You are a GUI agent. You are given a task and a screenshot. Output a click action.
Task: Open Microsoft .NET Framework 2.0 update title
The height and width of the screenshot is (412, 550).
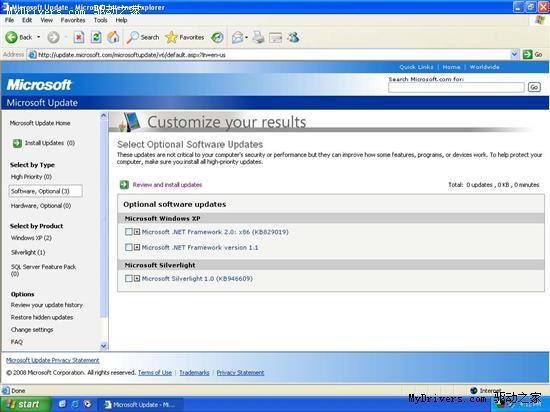pyautogui.click(x=215, y=232)
